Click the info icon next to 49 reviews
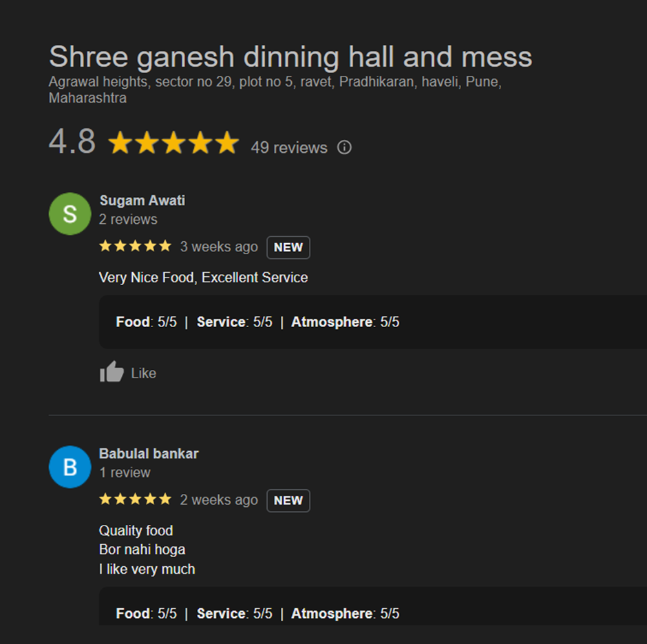 tap(345, 147)
